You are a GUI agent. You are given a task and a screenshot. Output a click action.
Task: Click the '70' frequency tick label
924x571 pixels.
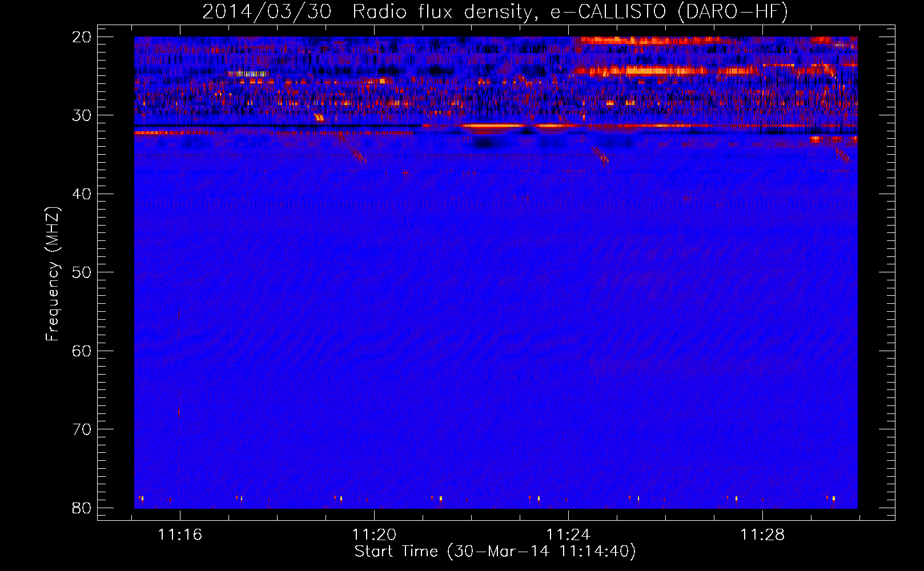pos(82,429)
